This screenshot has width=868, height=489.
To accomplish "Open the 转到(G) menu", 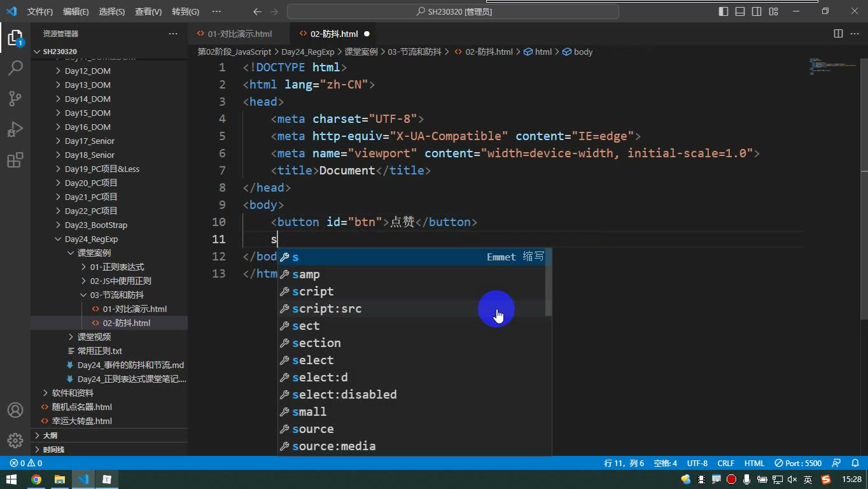I will 185,11.
